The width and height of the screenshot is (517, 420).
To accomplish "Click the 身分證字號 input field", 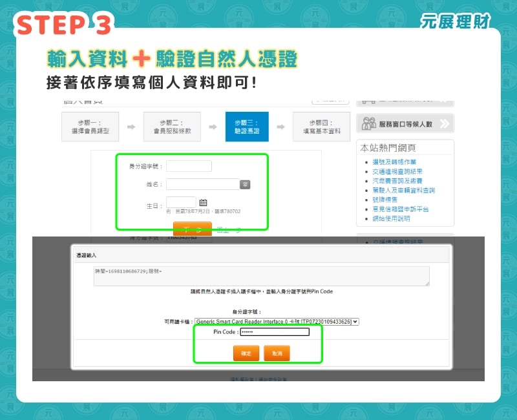I will [x=189, y=166].
